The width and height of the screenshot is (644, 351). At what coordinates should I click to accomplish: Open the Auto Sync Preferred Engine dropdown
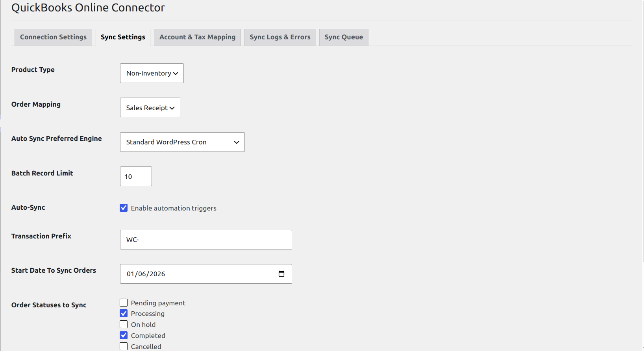coord(182,142)
